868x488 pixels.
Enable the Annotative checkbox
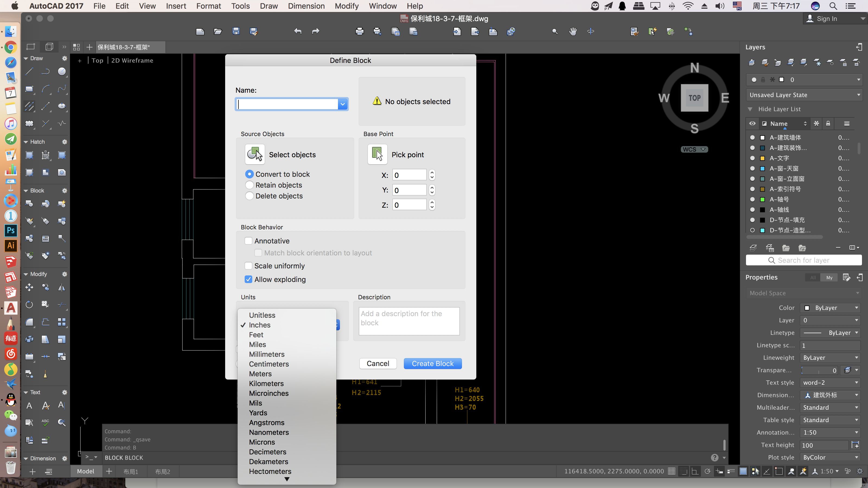point(248,241)
